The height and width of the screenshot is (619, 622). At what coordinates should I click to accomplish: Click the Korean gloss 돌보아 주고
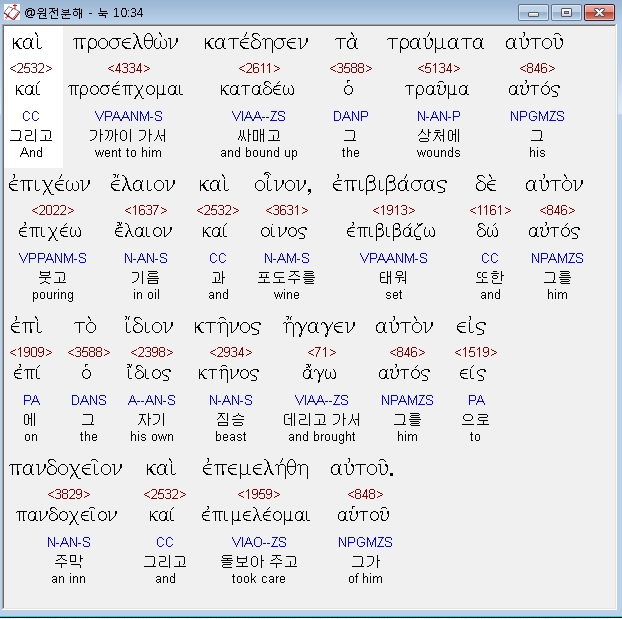(259, 561)
